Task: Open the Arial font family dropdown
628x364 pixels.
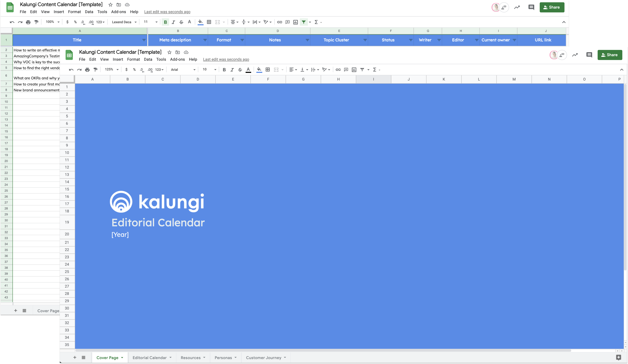Action: click(183, 70)
